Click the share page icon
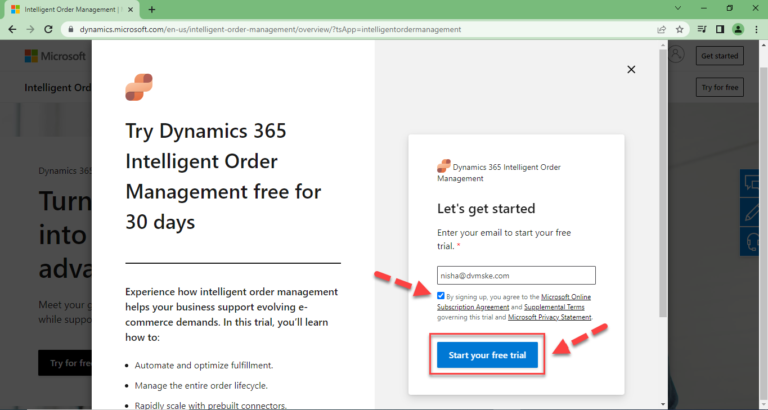 coord(662,29)
